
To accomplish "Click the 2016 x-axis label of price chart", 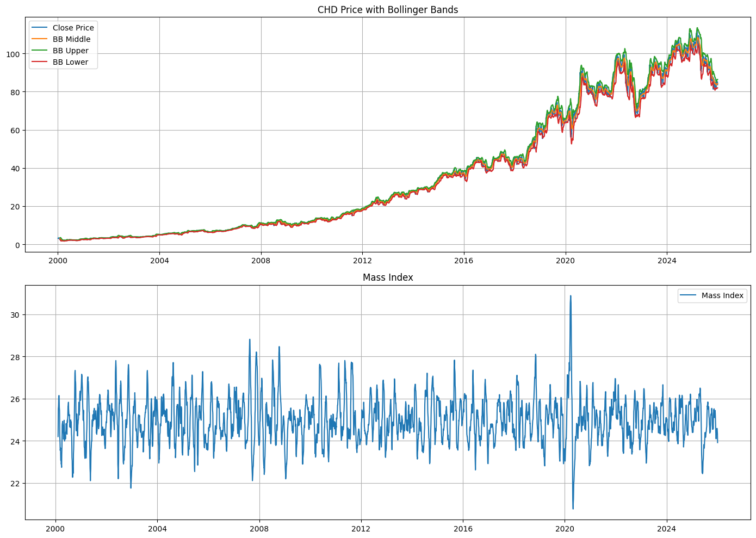I will click(x=464, y=261).
